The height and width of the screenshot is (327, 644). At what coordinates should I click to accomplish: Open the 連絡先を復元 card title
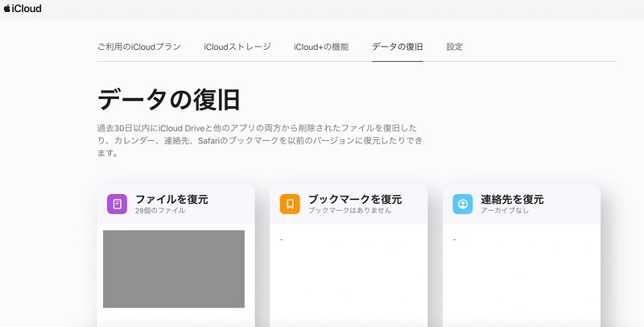512,200
